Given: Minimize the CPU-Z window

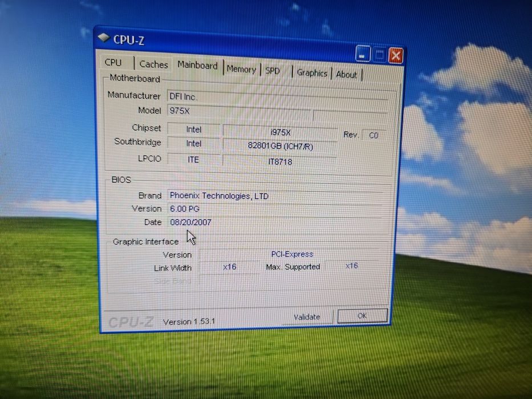Looking at the screenshot, I should (363, 54).
